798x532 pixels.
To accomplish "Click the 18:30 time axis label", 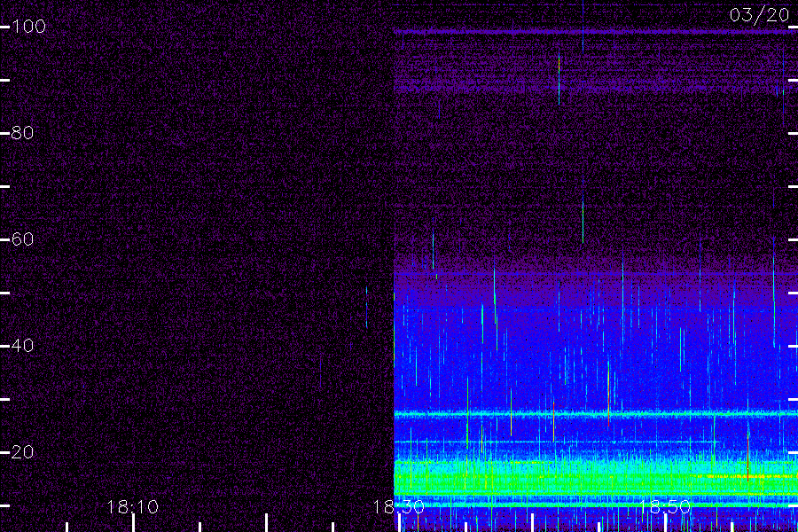I will pyautogui.click(x=398, y=507).
